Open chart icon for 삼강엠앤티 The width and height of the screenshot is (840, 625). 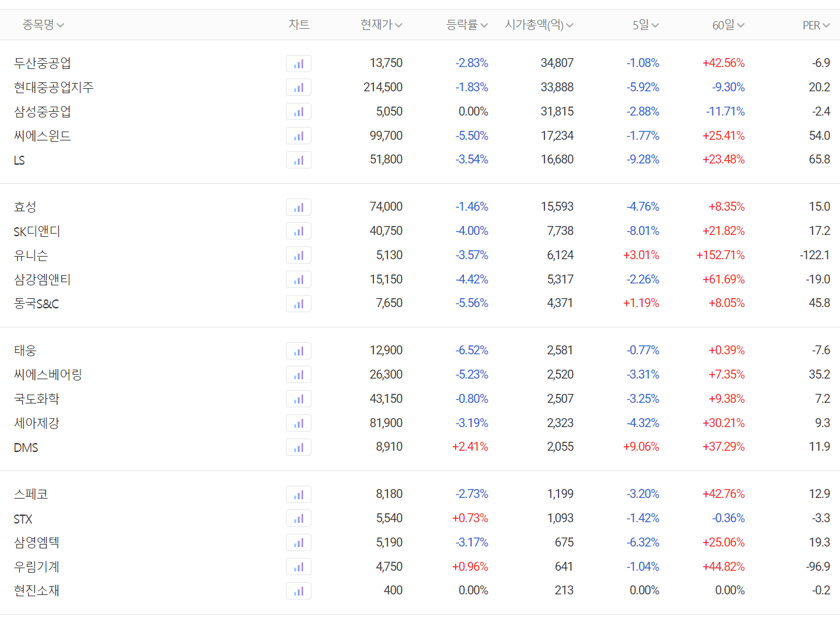coord(299,280)
